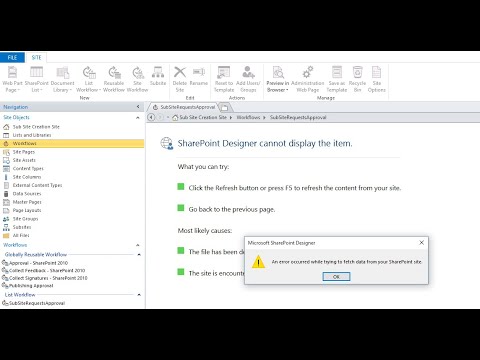Close the Microsoft SharePoint Designer dialog

[x=421, y=243]
